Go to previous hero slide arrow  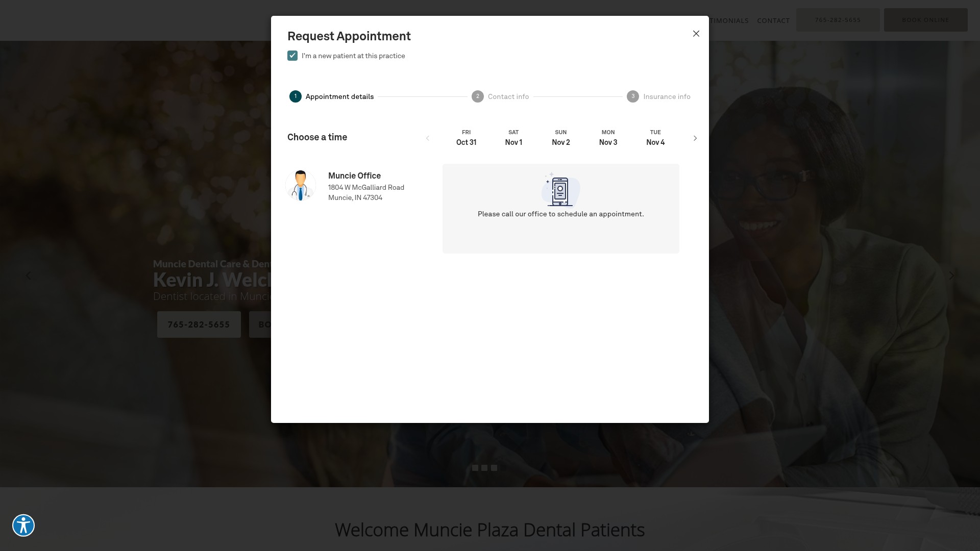tap(29, 275)
